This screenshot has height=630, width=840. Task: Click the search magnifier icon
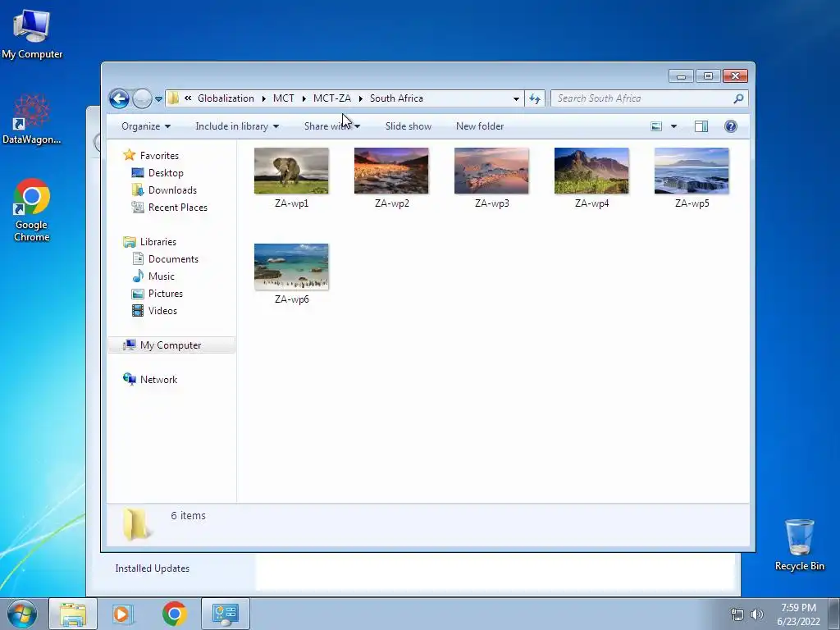(x=739, y=98)
